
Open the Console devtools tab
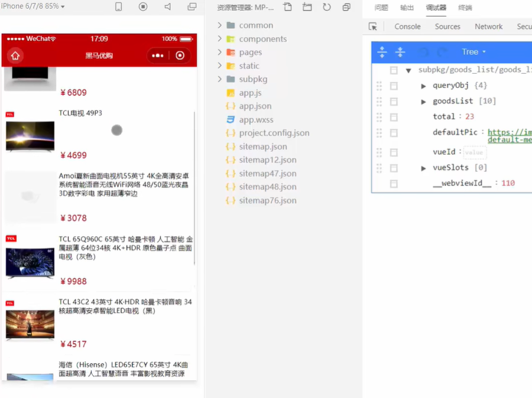(x=407, y=27)
